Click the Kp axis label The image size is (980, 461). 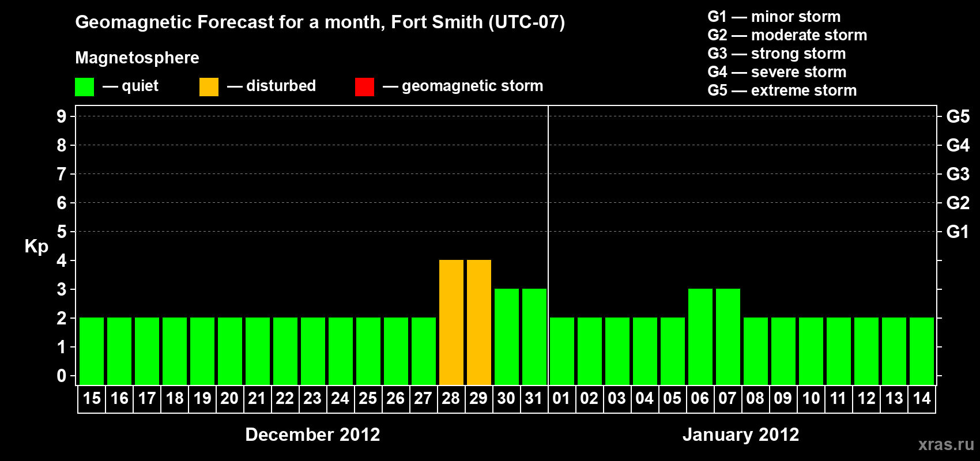pos(36,246)
